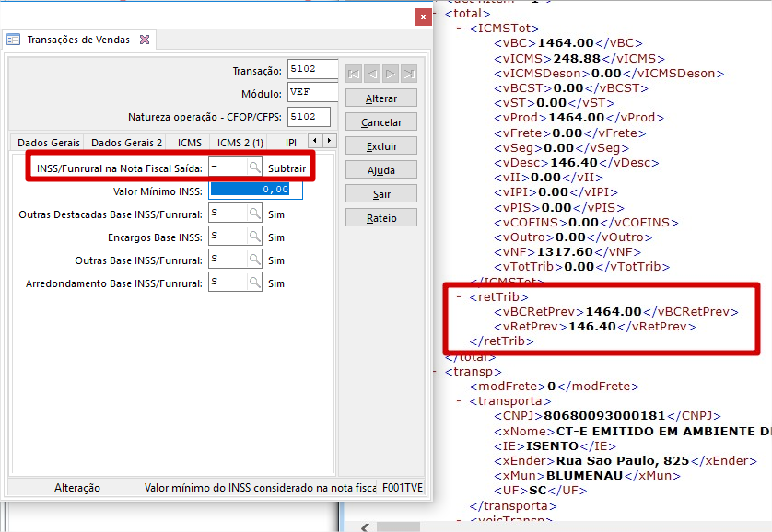Click previous record navigation arrow
Image resolution: width=772 pixels, height=532 pixels.
coord(372,74)
